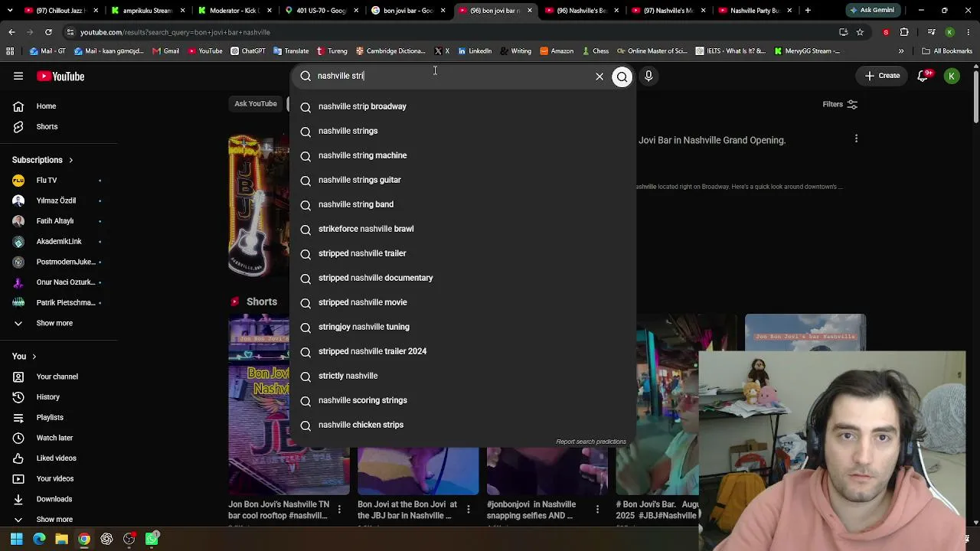Click 'Report search predictions' link

click(591, 442)
